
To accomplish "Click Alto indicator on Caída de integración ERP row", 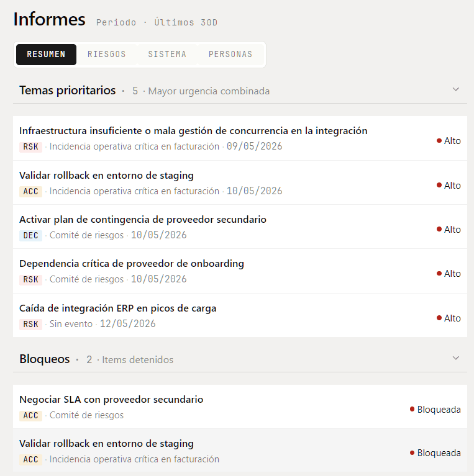I will point(449,318).
